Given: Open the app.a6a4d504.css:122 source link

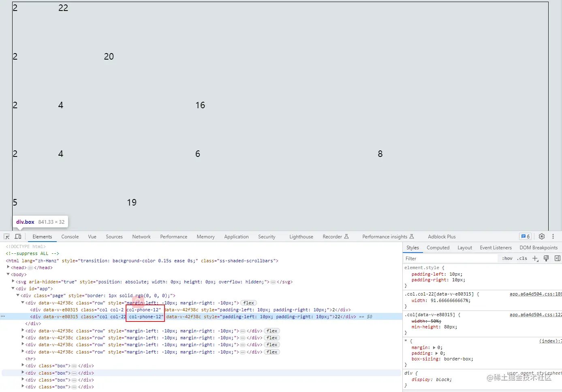Looking at the screenshot, I should 536,315.
